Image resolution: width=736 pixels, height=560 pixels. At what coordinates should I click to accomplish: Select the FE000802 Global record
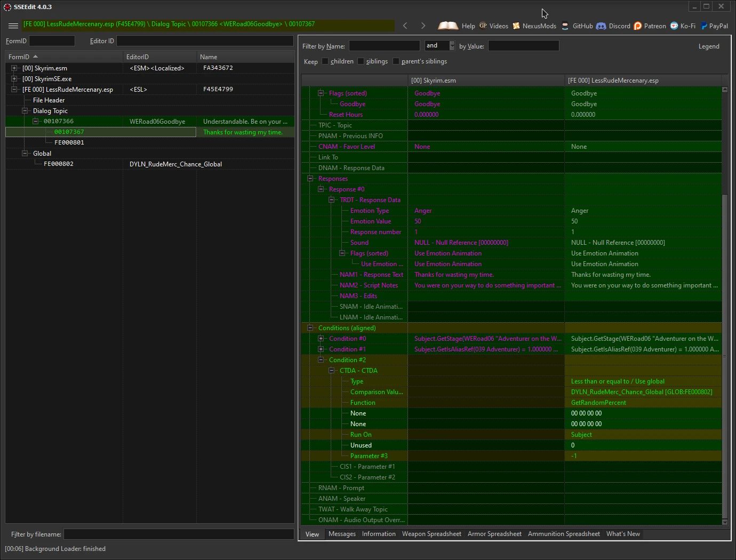59,164
